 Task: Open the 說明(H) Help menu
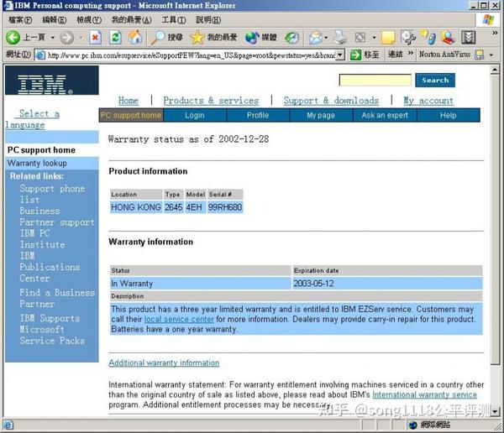(x=208, y=20)
